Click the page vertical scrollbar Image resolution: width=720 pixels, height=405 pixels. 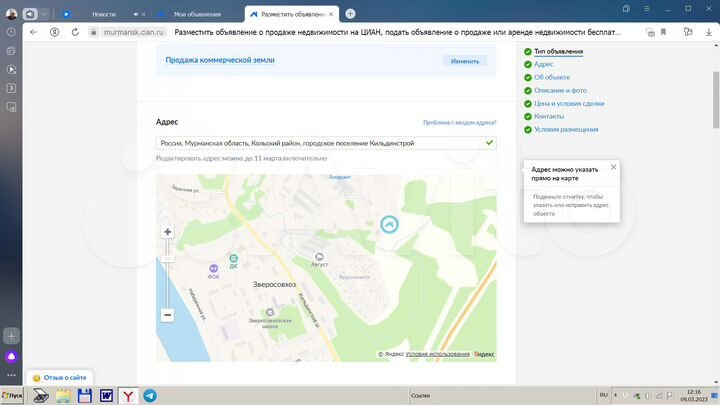[716, 100]
